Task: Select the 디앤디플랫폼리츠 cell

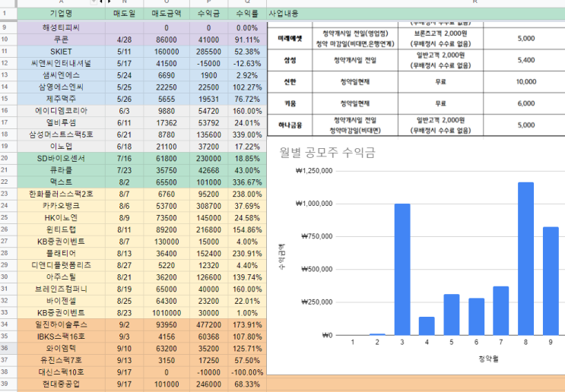Action: [x=62, y=265]
